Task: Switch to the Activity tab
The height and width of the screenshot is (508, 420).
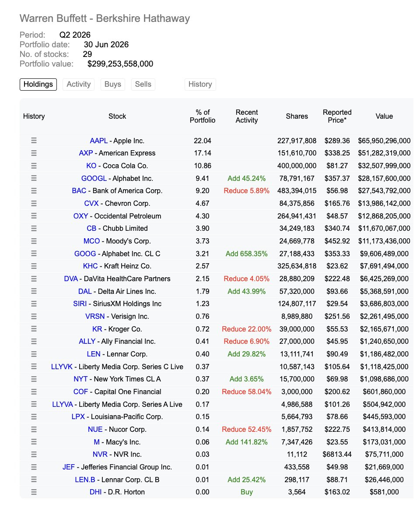Action: pos(79,84)
